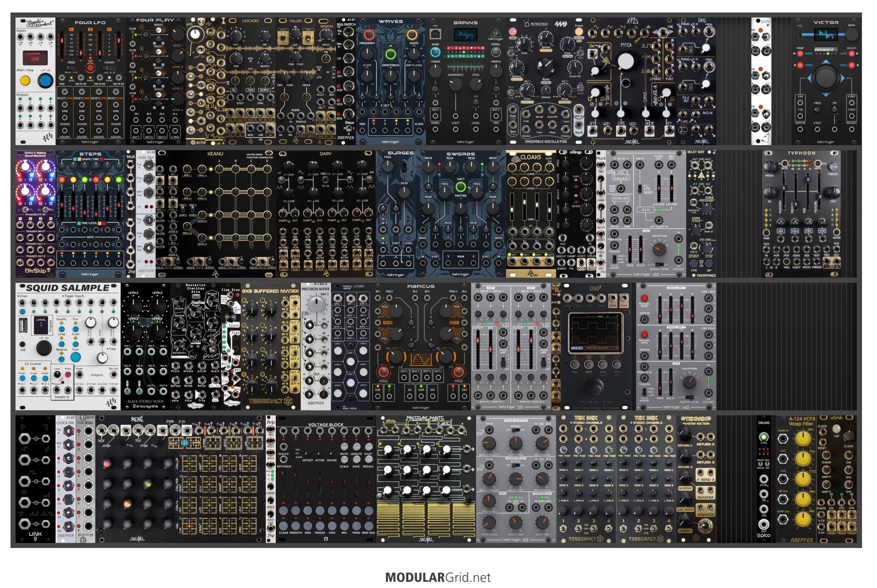Click the large white PITCH knob on XPO
Image resolution: width=877 pixels, height=588 pixels.
[x=626, y=61]
